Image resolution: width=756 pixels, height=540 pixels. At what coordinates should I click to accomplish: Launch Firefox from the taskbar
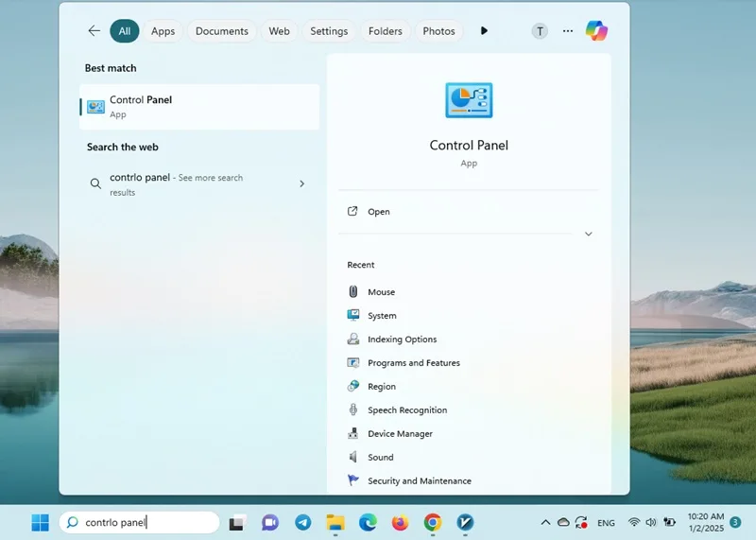point(400,522)
